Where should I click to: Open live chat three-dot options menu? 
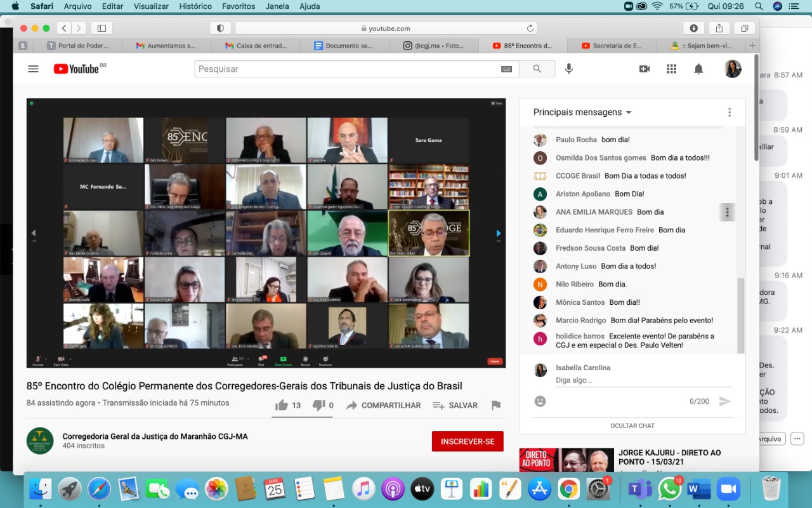pos(729,112)
